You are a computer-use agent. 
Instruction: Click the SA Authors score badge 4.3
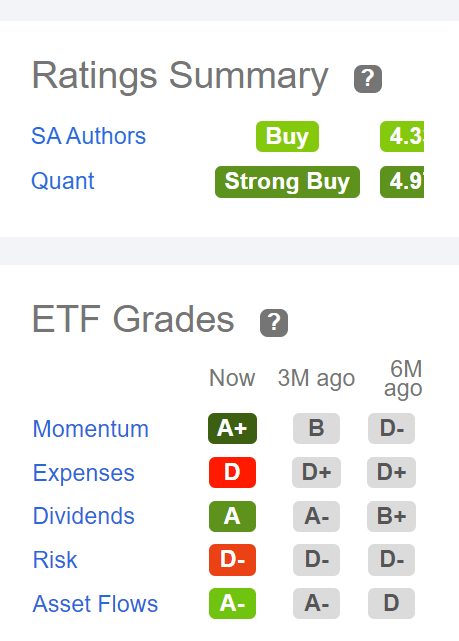[402, 137]
